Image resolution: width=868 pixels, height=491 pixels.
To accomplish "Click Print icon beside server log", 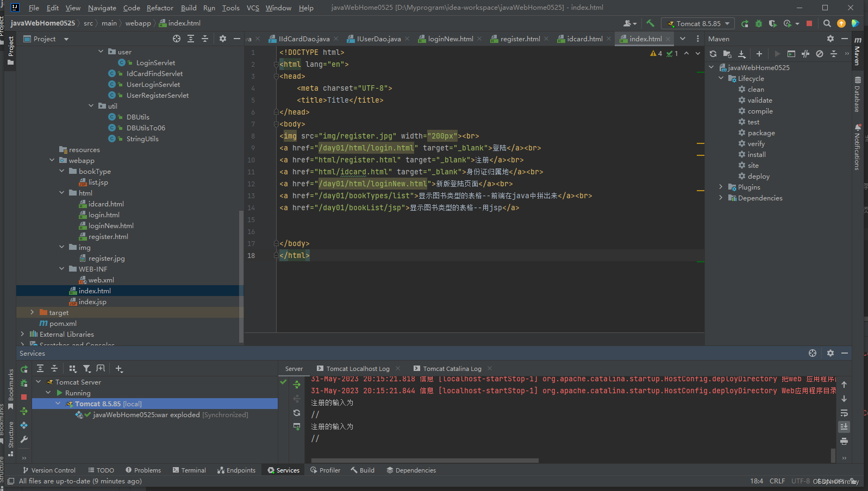I will (x=844, y=441).
